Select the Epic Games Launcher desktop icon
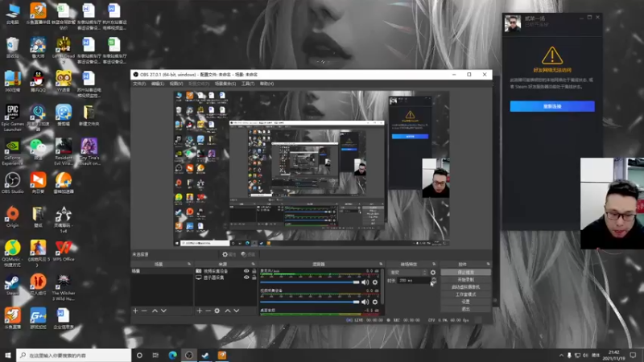644x362 pixels. pyautogui.click(x=12, y=117)
